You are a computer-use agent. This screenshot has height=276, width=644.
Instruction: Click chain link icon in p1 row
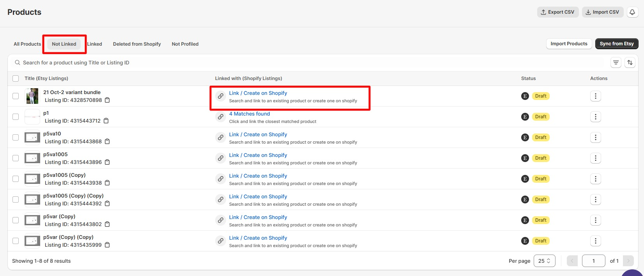221,117
